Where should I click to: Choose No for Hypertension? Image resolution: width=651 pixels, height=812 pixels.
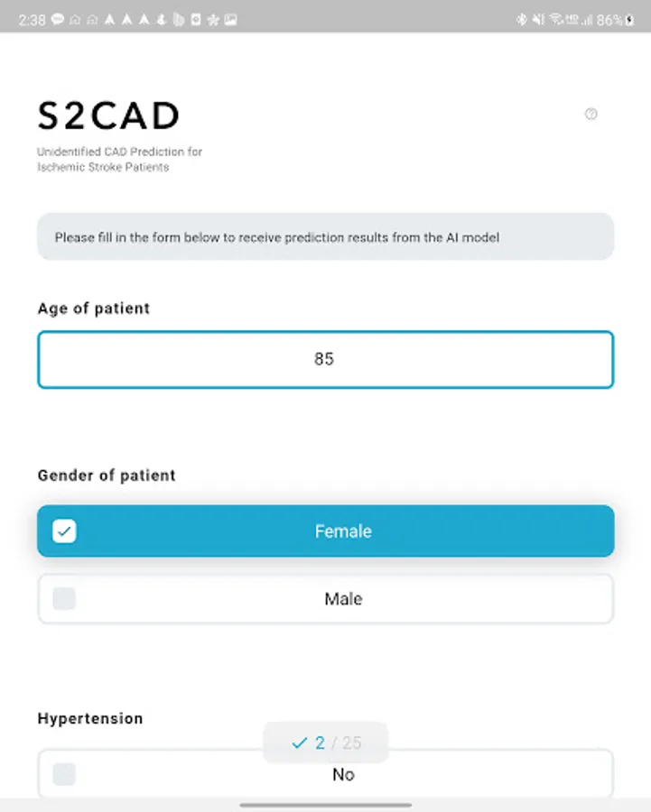tap(343, 774)
